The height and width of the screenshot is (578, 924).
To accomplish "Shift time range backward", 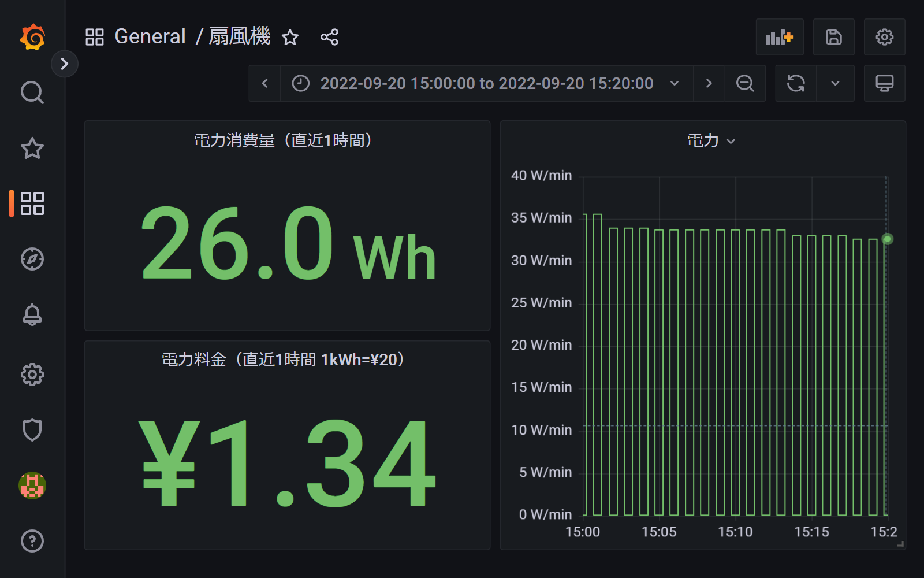I will (265, 84).
